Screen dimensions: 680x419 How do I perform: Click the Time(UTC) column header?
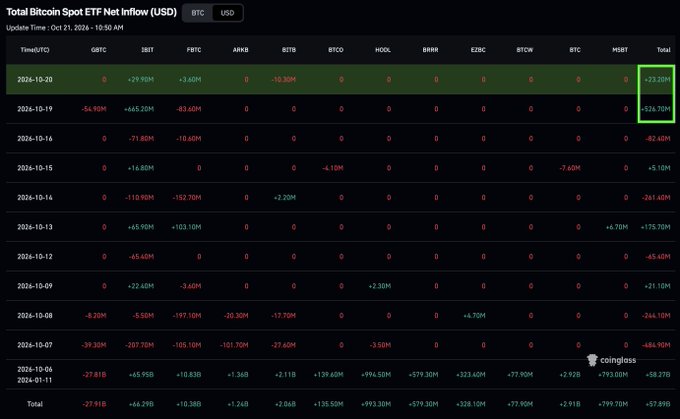click(x=35, y=50)
